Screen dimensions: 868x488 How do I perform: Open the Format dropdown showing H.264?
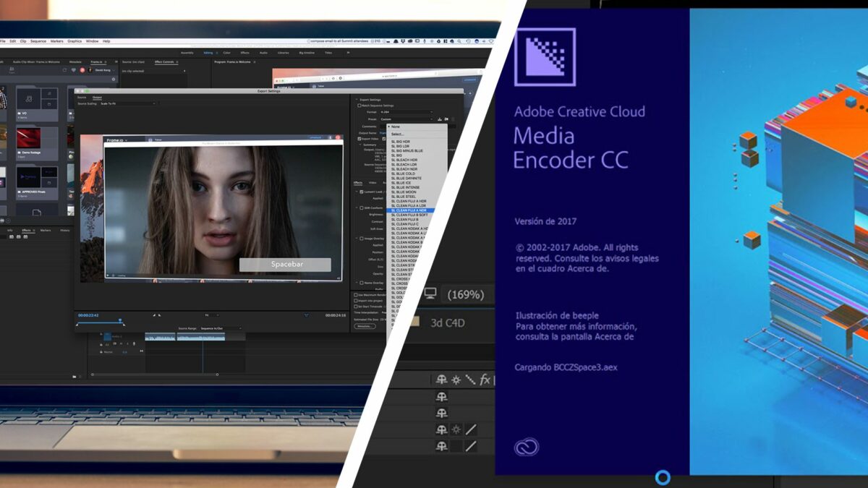pos(407,112)
